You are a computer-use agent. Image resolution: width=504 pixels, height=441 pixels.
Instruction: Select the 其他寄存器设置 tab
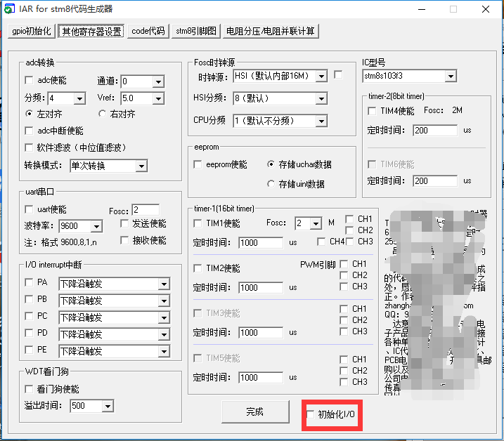[91, 31]
